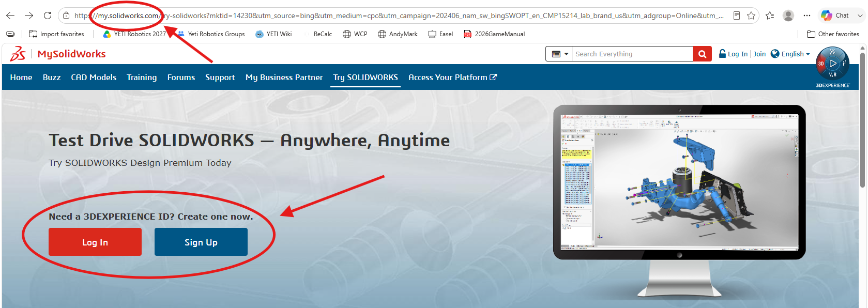Click the browser Back arrow

click(10, 16)
